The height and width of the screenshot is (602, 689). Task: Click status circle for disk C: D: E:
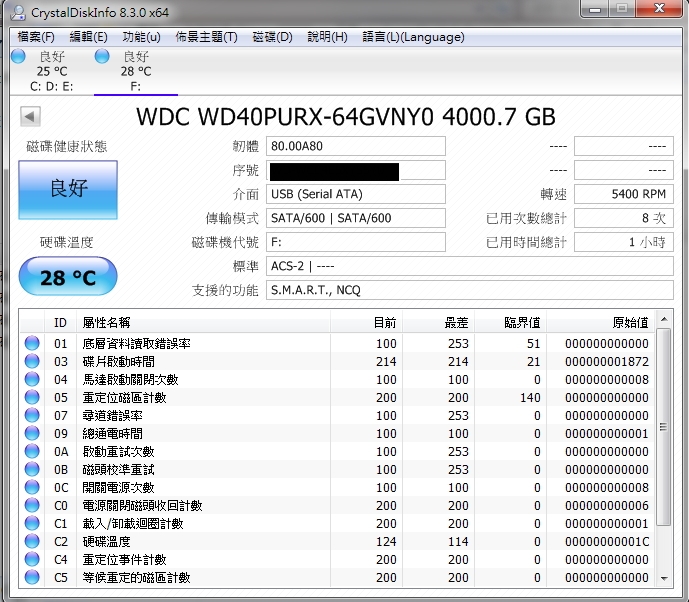pyautogui.click(x=18, y=57)
